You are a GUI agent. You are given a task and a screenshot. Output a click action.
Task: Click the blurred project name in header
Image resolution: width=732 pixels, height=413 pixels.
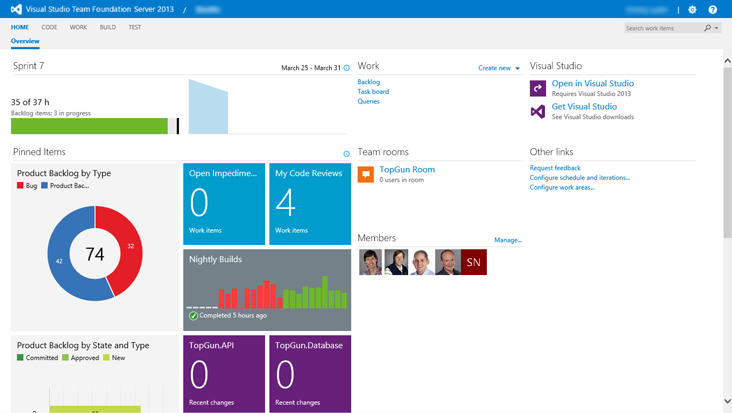coord(208,9)
